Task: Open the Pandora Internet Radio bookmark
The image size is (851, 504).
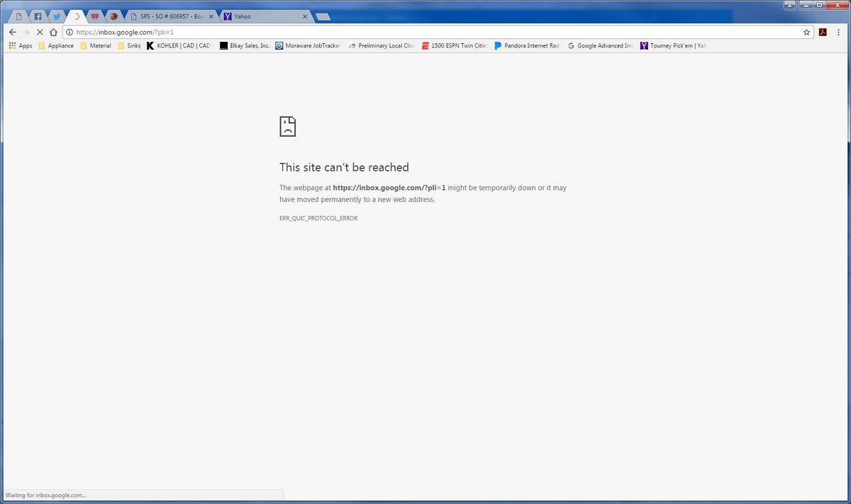Action: (x=528, y=45)
